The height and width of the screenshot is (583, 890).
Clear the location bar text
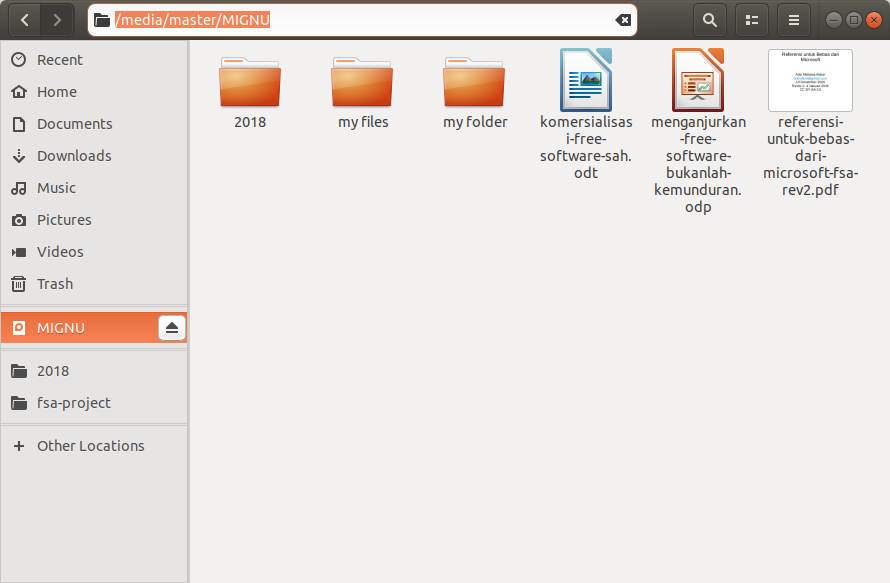(x=623, y=20)
